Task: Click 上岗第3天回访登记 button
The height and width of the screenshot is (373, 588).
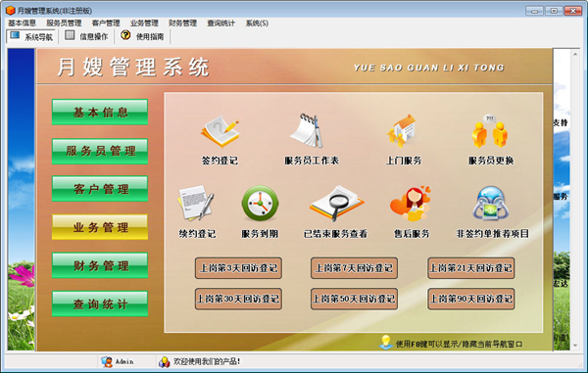Action: coord(238,268)
